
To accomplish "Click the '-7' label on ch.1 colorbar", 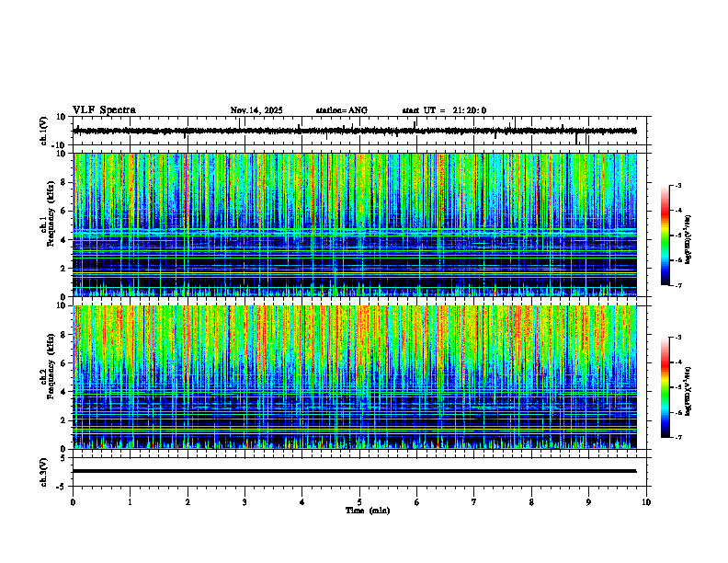I will tap(678, 285).
